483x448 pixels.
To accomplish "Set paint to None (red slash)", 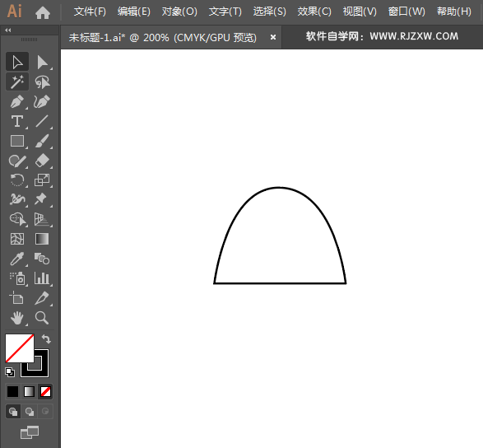I will pyautogui.click(x=45, y=392).
